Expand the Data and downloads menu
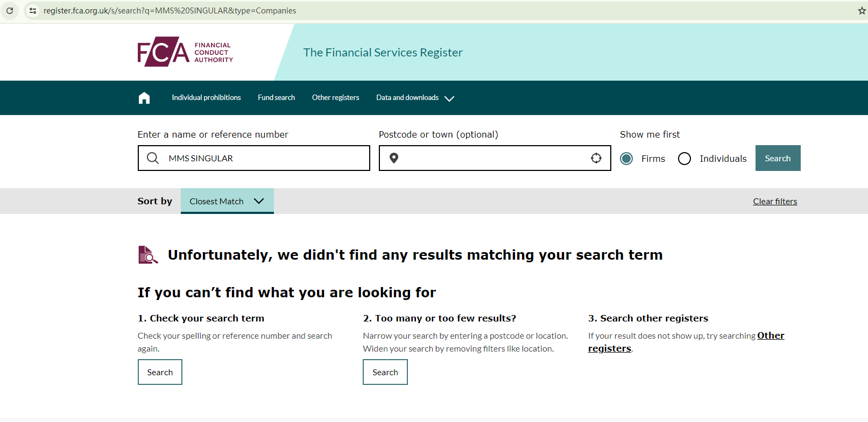This screenshot has height=422, width=868. pyautogui.click(x=415, y=98)
